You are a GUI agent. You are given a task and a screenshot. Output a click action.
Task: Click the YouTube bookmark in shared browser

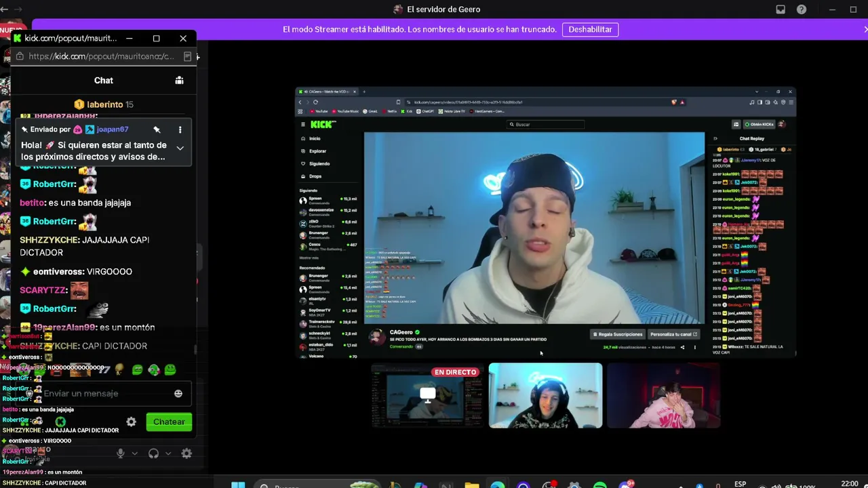click(319, 111)
